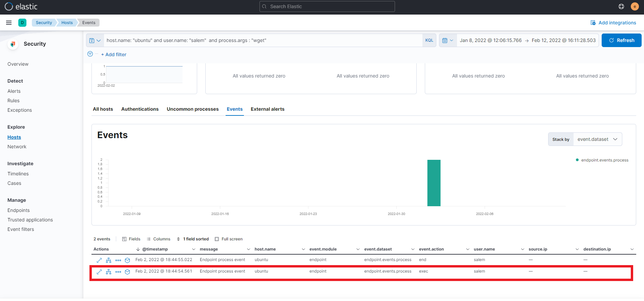Open more actions in the 18:44:55.022 row

(x=118, y=260)
